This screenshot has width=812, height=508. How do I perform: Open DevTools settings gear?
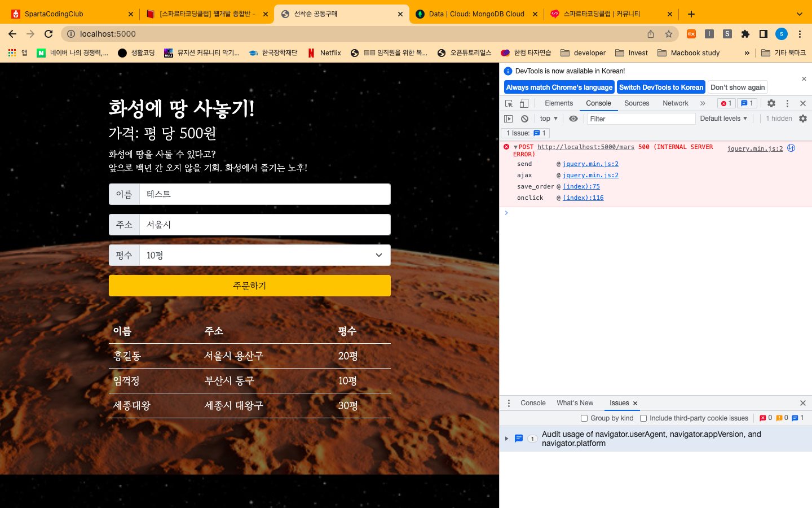[771, 103]
